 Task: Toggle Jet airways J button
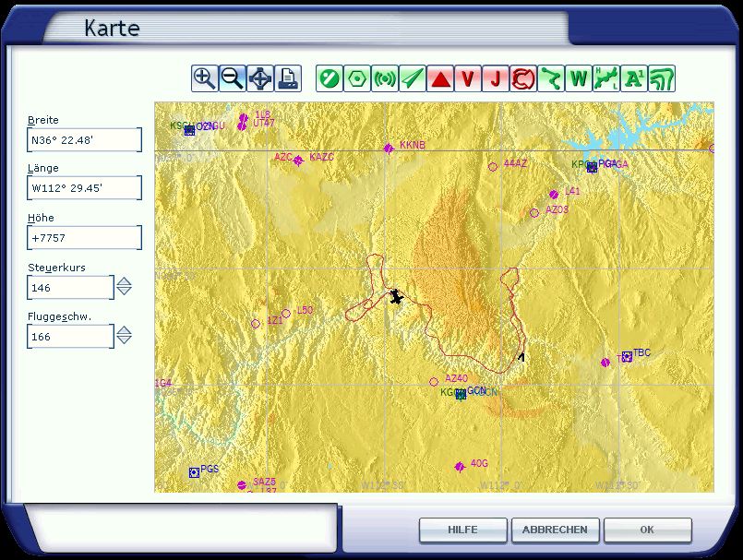pos(495,78)
